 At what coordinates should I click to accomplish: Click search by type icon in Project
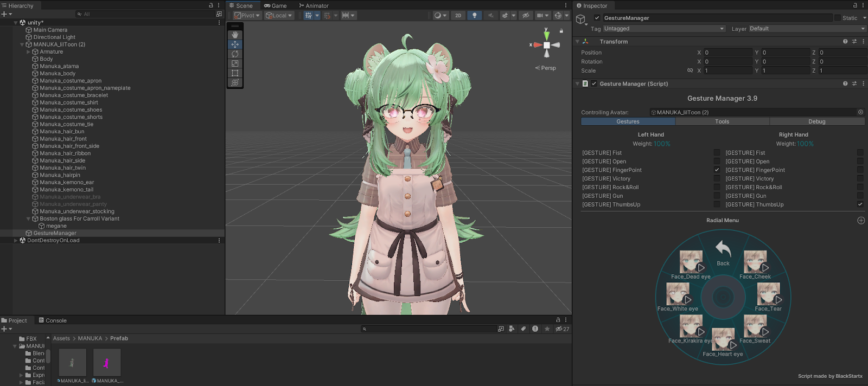coord(512,329)
